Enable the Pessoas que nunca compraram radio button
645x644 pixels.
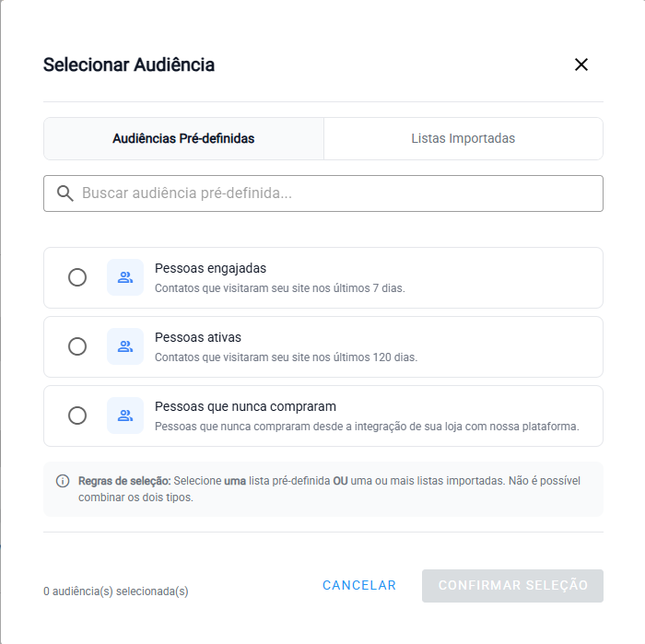pos(77,416)
